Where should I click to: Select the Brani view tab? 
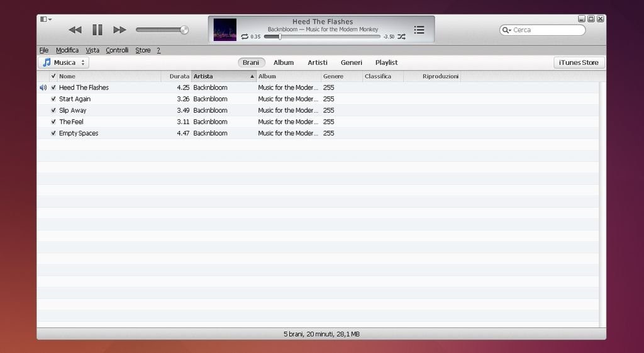pos(251,62)
